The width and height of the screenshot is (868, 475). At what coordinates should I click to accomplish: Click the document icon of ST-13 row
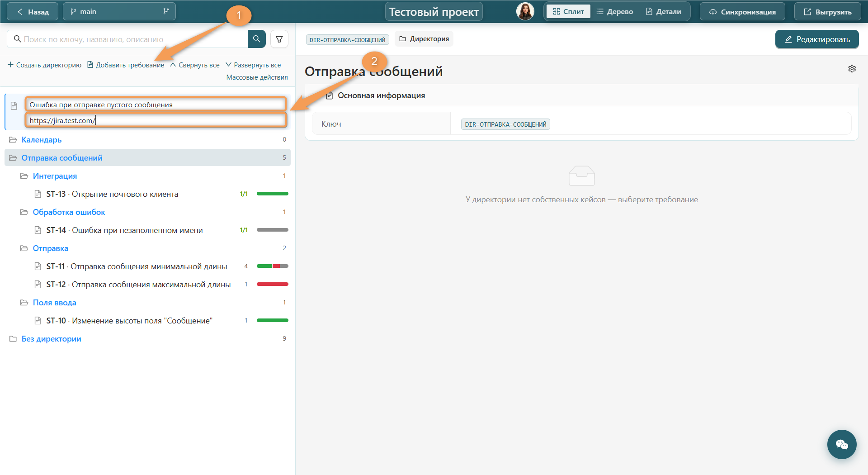click(x=38, y=194)
